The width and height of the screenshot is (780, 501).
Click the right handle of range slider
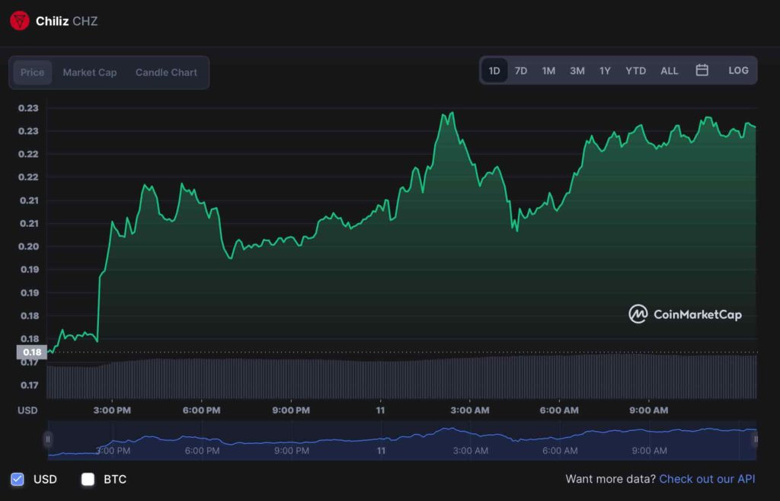pyautogui.click(x=755, y=439)
